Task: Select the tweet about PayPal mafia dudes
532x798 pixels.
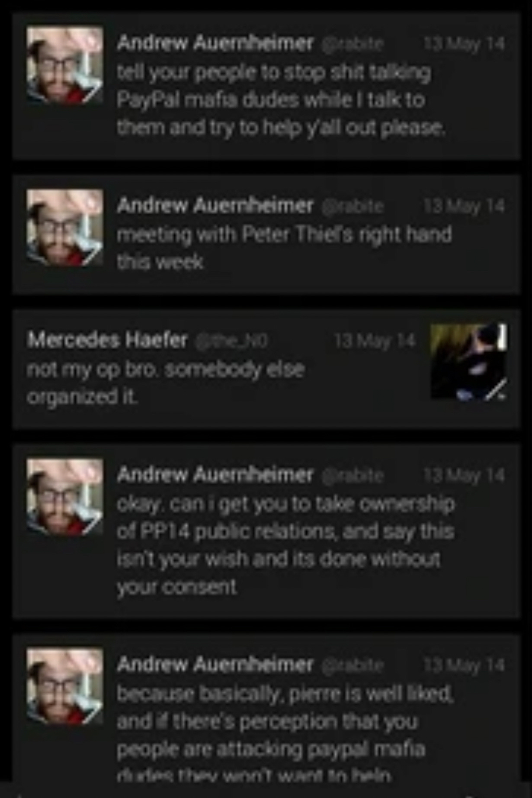Action: pos(266,86)
